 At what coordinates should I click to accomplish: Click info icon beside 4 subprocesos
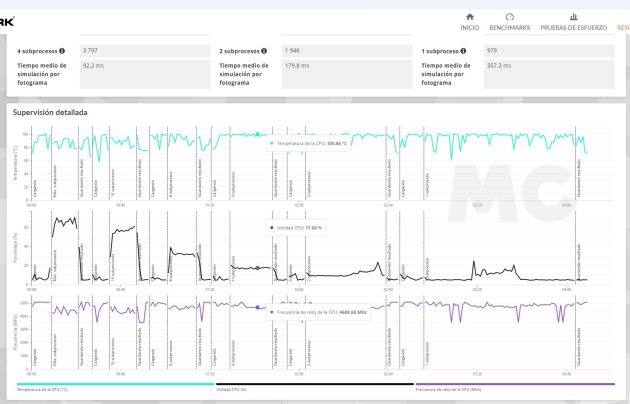[x=62, y=51]
